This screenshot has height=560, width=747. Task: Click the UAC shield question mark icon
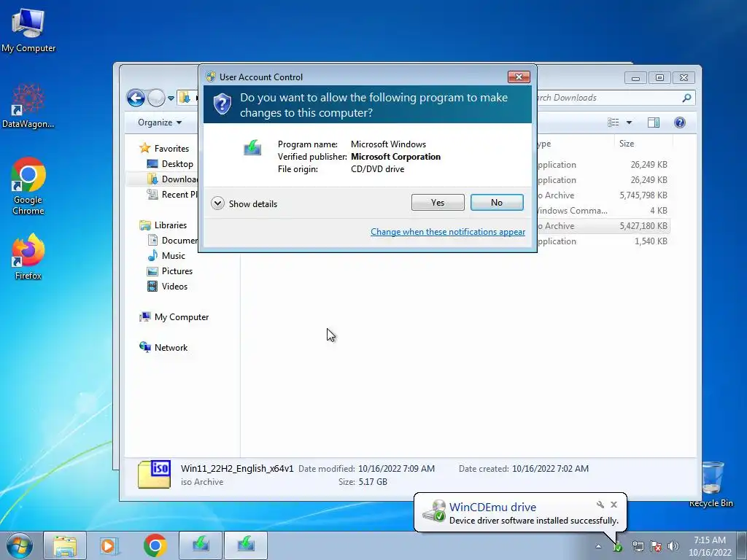[222, 104]
